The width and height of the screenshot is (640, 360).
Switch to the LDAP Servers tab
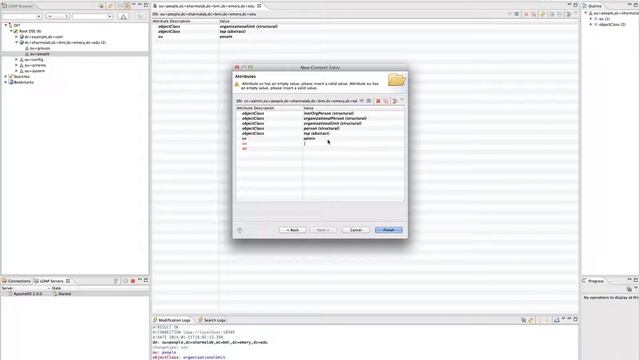(51, 281)
